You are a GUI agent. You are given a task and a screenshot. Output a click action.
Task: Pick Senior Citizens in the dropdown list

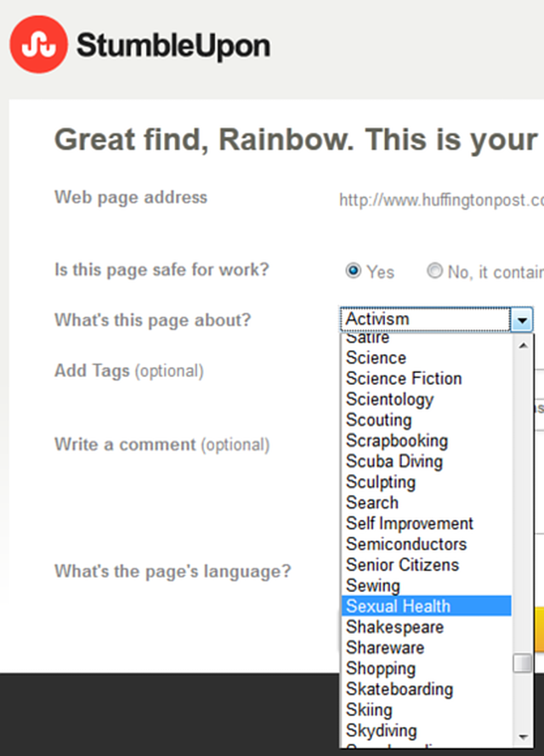tap(426, 565)
